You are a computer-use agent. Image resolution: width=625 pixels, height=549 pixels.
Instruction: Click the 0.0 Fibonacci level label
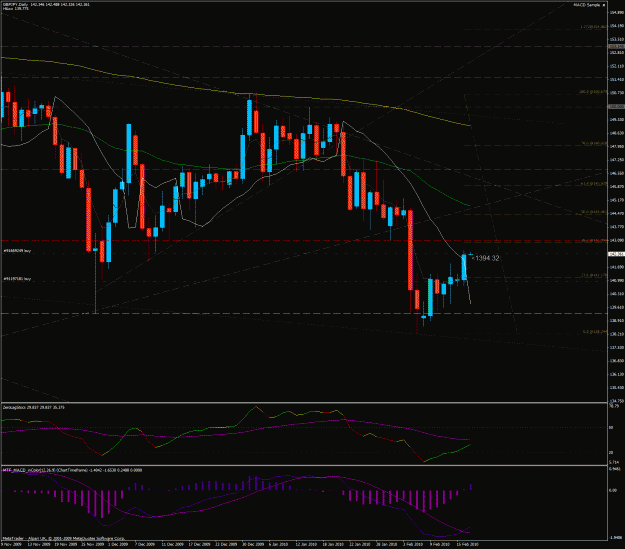(595, 331)
